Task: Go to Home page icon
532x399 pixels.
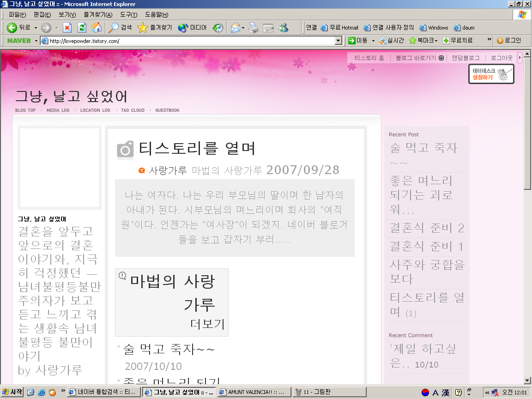Action: coord(97,28)
